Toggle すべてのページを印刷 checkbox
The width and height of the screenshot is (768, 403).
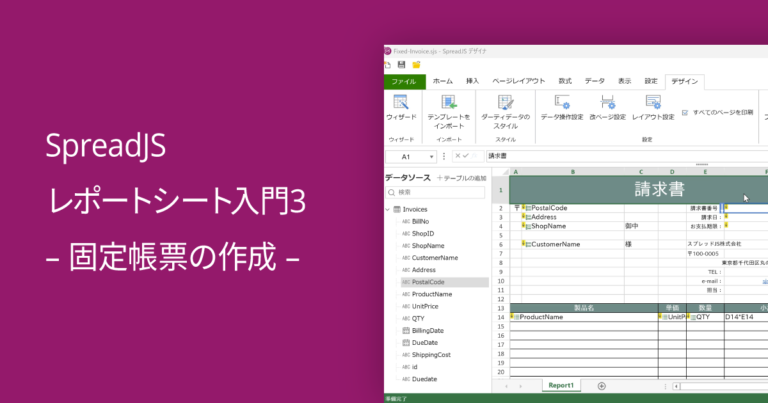(x=685, y=113)
